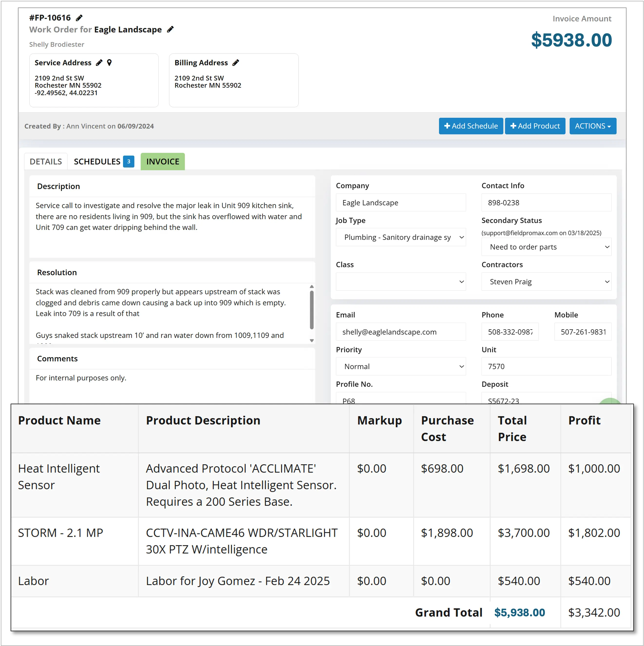Open map pin for Service Address
644x646 pixels.
109,63
